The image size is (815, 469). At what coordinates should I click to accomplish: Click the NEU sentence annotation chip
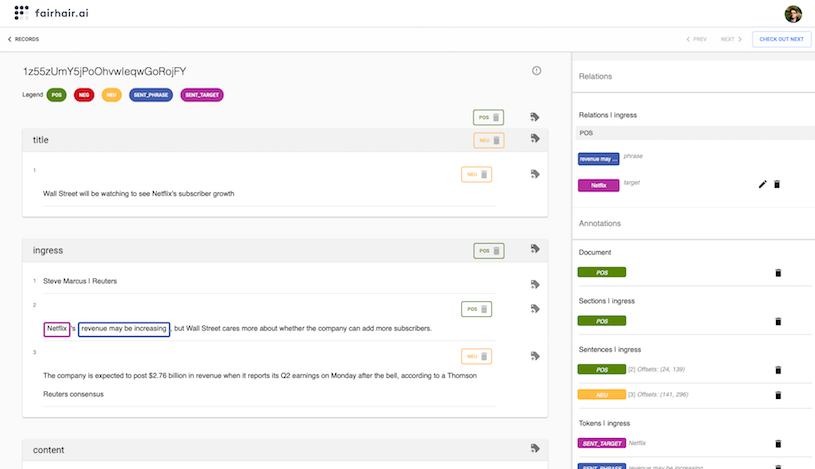pyautogui.click(x=602, y=395)
